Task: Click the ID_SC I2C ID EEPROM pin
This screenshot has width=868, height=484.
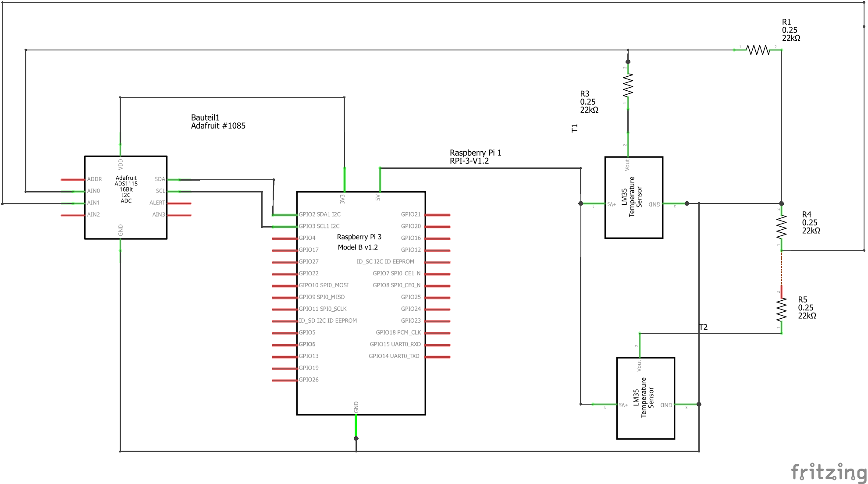Action: tap(438, 262)
